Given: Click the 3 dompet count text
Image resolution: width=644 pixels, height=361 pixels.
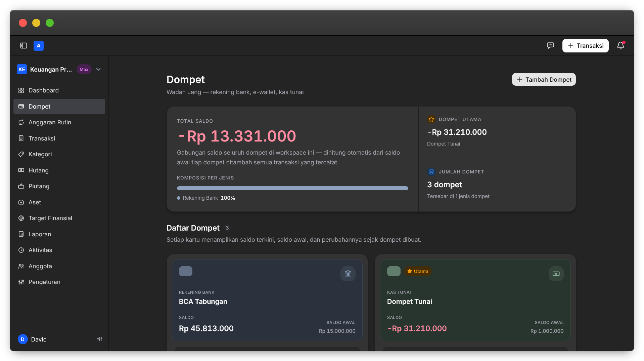Looking at the screenshot, I should click(445, 185).
